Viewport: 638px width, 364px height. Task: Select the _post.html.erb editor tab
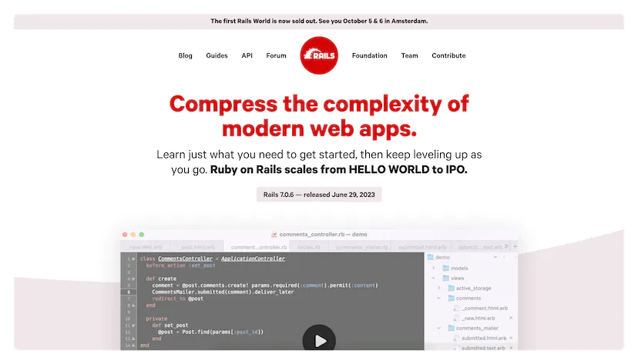(197, 247)
